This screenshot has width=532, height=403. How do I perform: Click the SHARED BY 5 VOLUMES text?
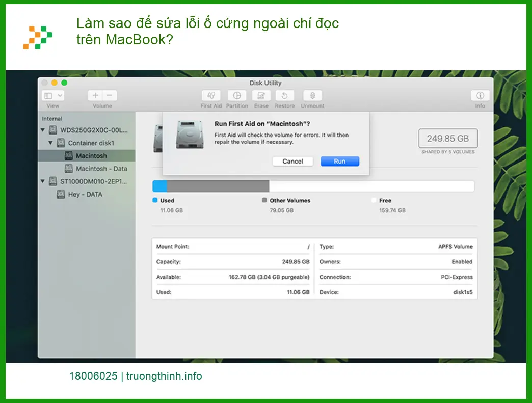(448, 152)
